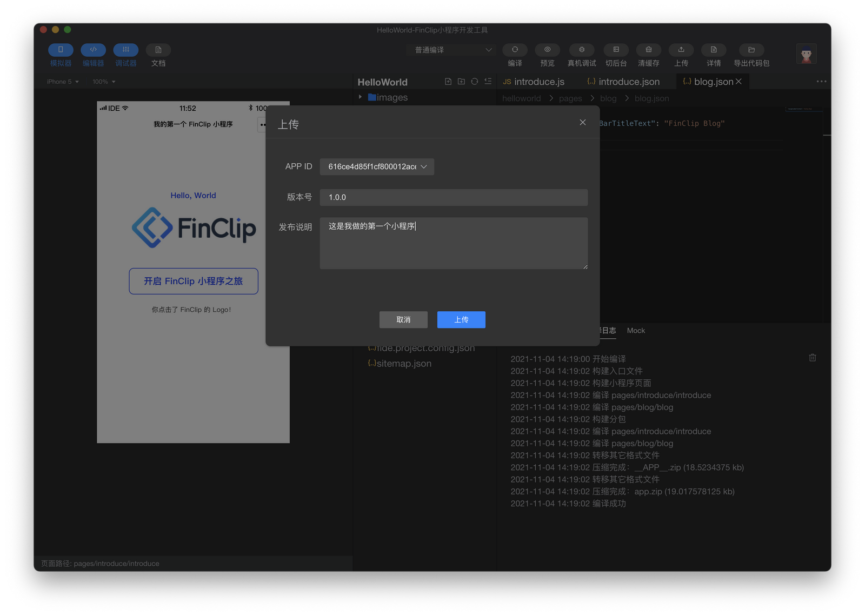
Task: Click the FinClip logo in simulator
Action: pos(194,227)
